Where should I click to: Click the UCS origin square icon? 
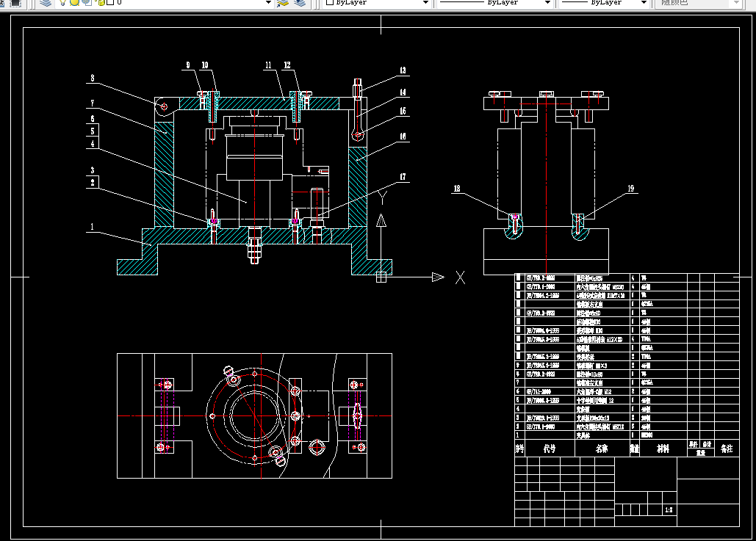pyautogui.click(x=381, y=277)
